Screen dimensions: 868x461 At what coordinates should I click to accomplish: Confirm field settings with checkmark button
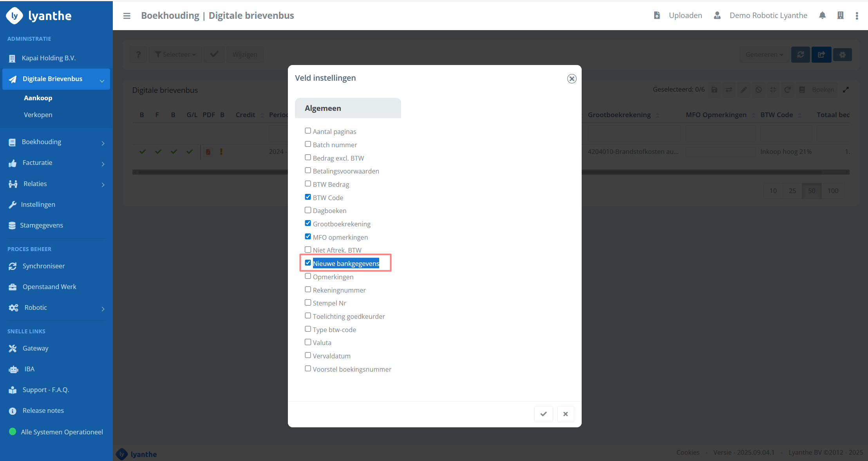(543, 414)
